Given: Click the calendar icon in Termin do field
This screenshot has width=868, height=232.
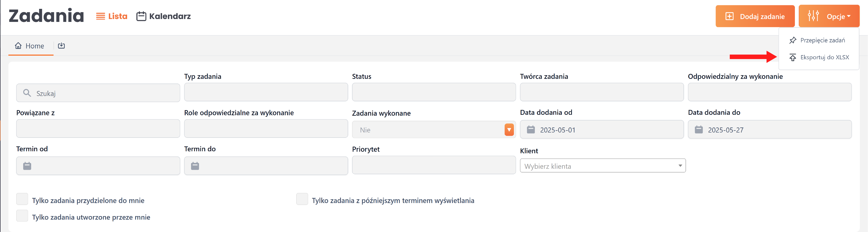Looking at the screenshot, I should click(195, 166).
